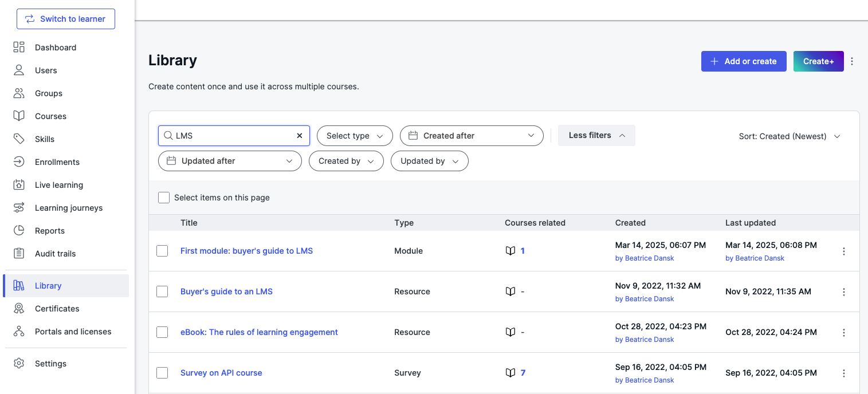Click the Enrollments arrow icon
Viewport: 868px width, 394px height.
[x=19, y=161]
